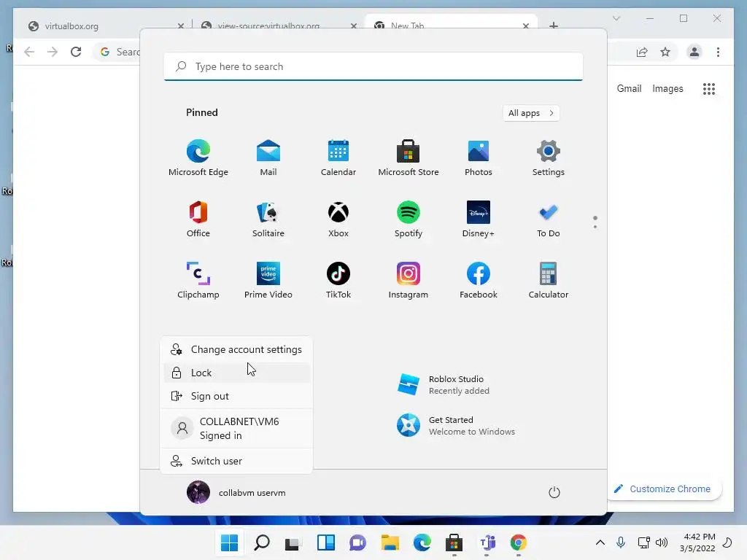The height and width of the screenshot is (560, 747).
Task: Open Chrome's tab search dropdown arrow
Action: click(616, 18)
